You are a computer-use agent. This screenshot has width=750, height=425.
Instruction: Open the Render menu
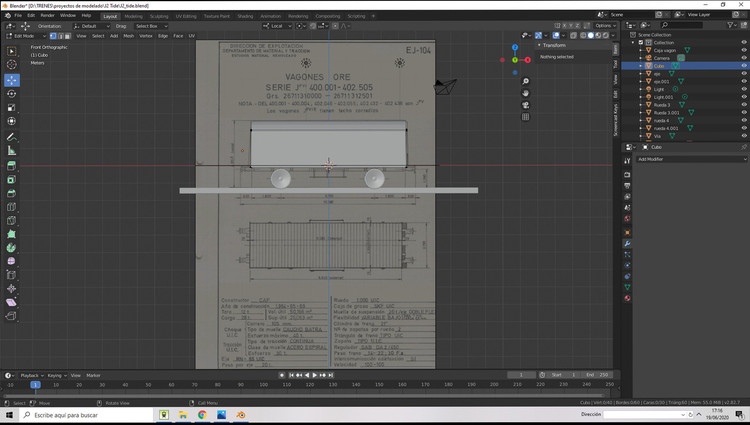[x=47, y=16]
